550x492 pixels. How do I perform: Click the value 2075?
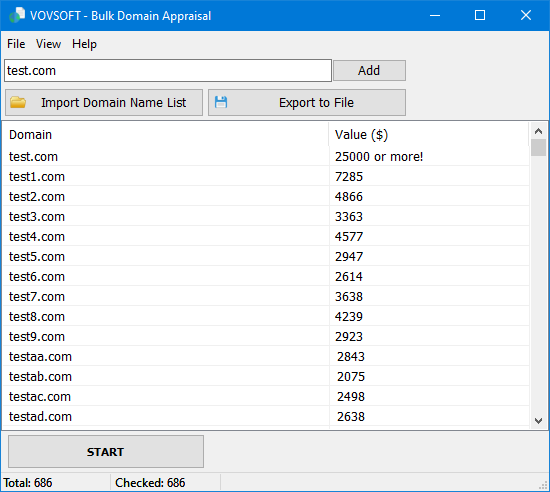coord(351,376)
